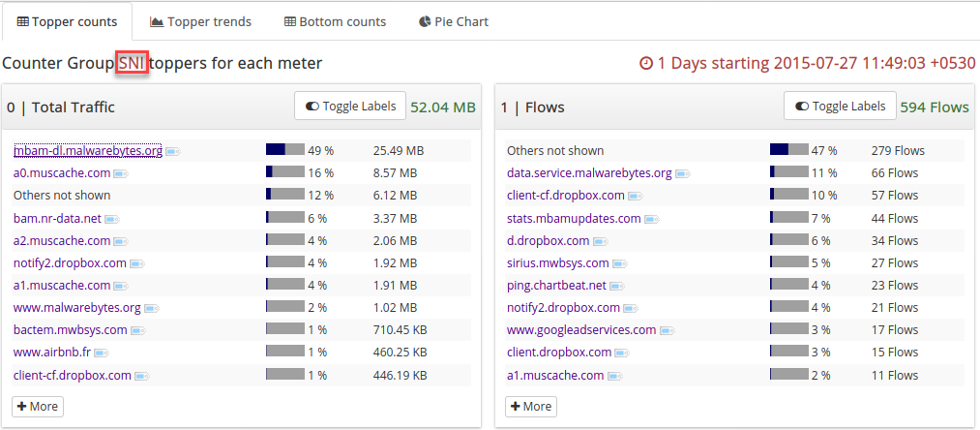This screenshot has height=430, width=980.
Task: Open the mbam-dl.malwarebytes.org link
Action: coord(87,151)
